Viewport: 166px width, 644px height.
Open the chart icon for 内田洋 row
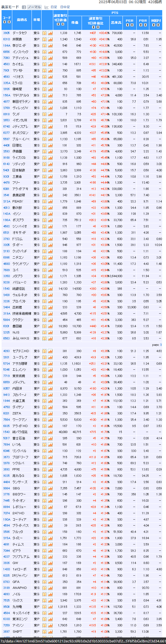pos(50,389)
